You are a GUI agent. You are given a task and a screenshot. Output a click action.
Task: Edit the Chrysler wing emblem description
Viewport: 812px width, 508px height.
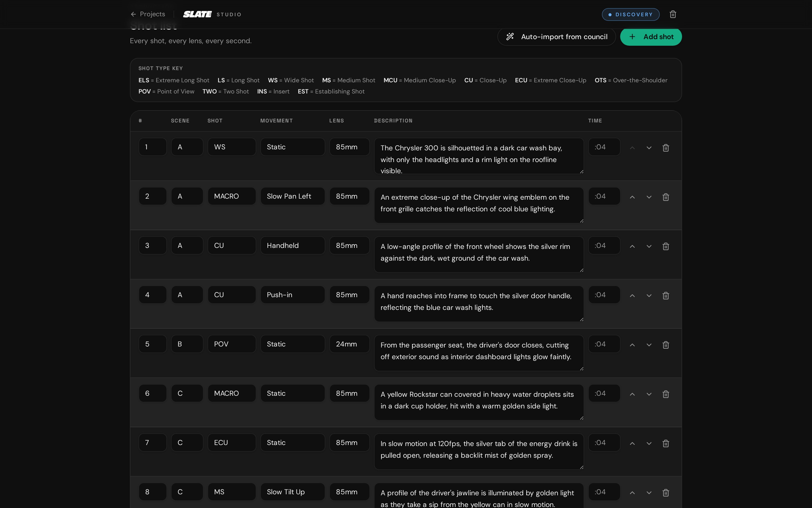pyautogui.click(x=479, y=205)
